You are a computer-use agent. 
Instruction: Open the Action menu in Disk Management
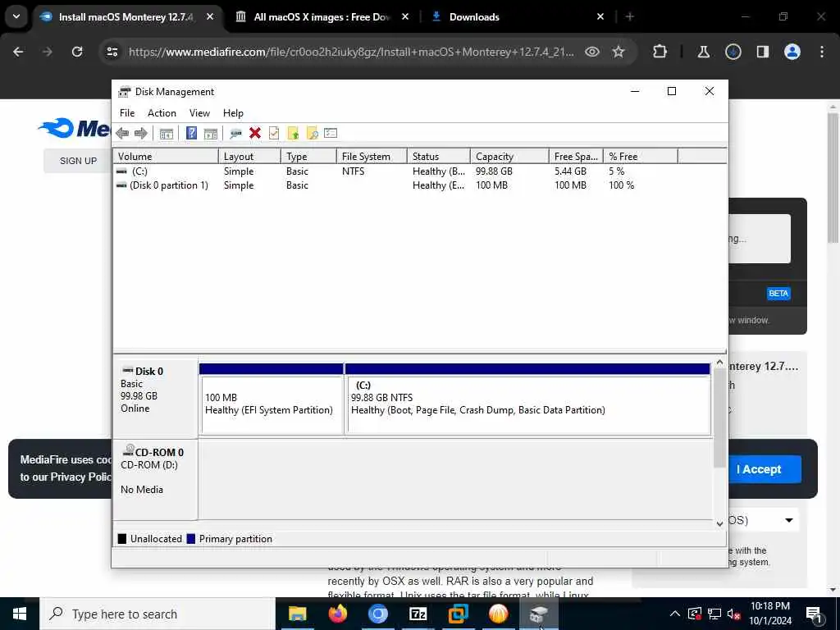[x=162, y=113]
